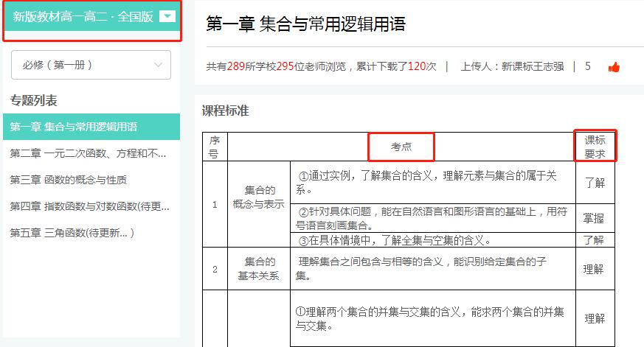Click the red 120 download count
The width and height of the screenshot is (644, 347).
pyautogui.click(x=417, y=66)
